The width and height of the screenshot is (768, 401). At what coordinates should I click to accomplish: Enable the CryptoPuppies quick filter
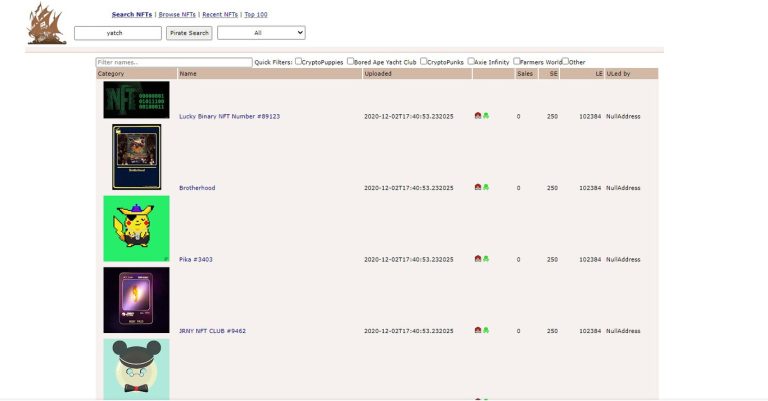pyautogui.click(x=299, y=62)
